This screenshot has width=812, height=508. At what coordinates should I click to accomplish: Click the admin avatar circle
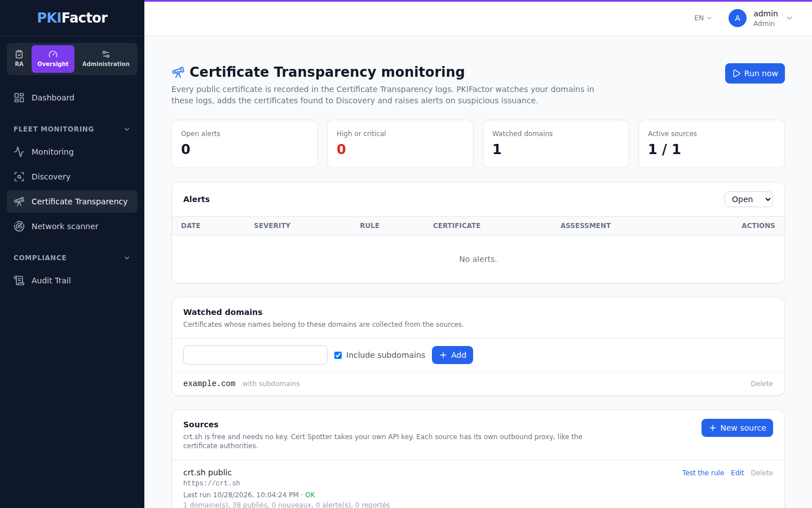pos(738,18)
